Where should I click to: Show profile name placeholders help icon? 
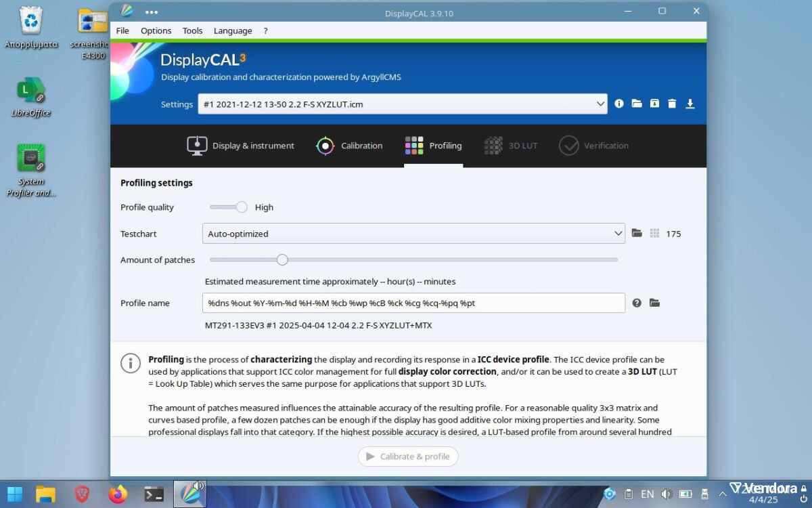[637, 303]
